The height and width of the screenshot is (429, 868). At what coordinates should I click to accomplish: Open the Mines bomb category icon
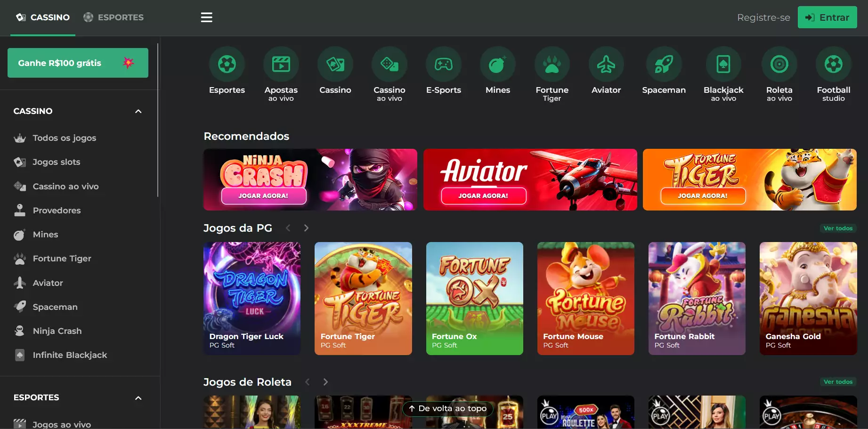tap(497, 65)
